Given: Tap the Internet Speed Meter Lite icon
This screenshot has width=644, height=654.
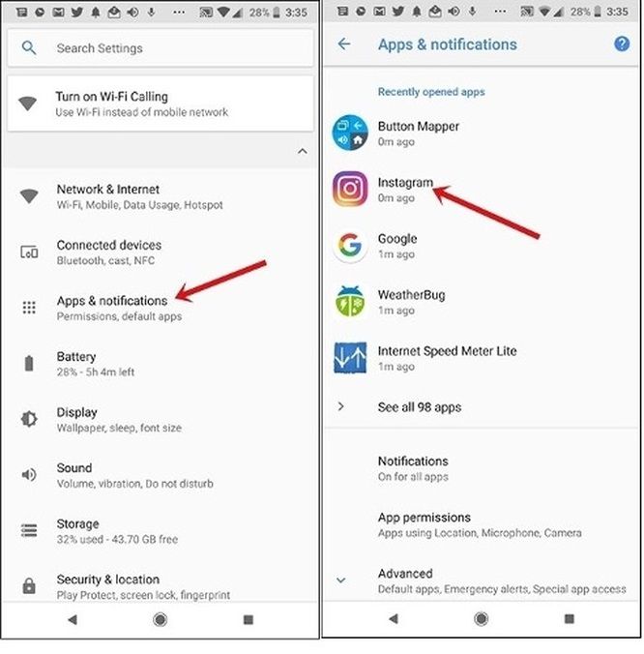Looking at the screenshot, I should (350, 358).
